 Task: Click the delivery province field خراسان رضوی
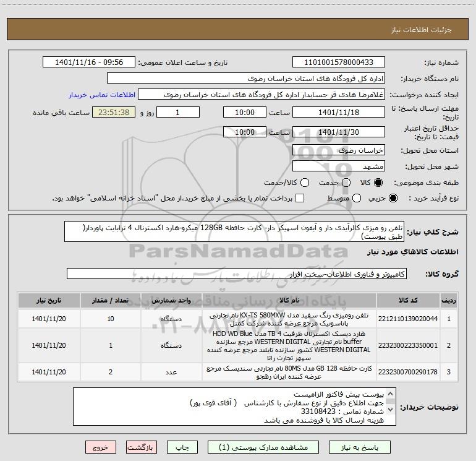(339, 150)
